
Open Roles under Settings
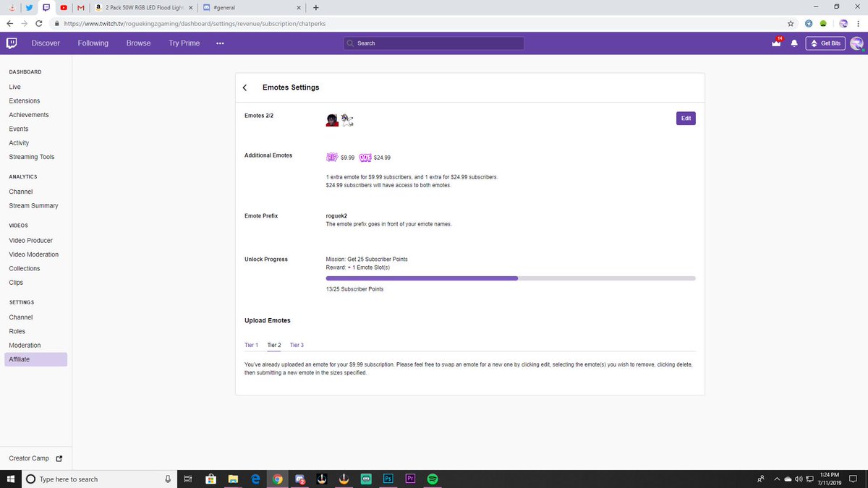tap(17, 331)
